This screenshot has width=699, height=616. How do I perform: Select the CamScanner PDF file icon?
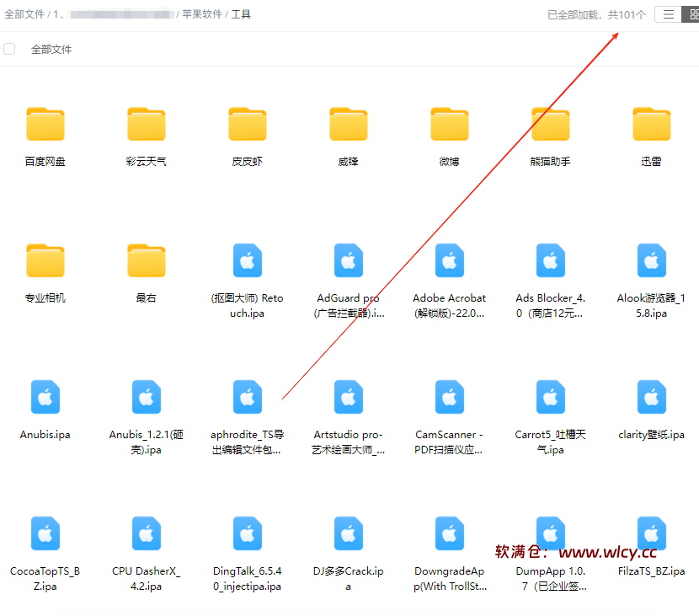450,397
